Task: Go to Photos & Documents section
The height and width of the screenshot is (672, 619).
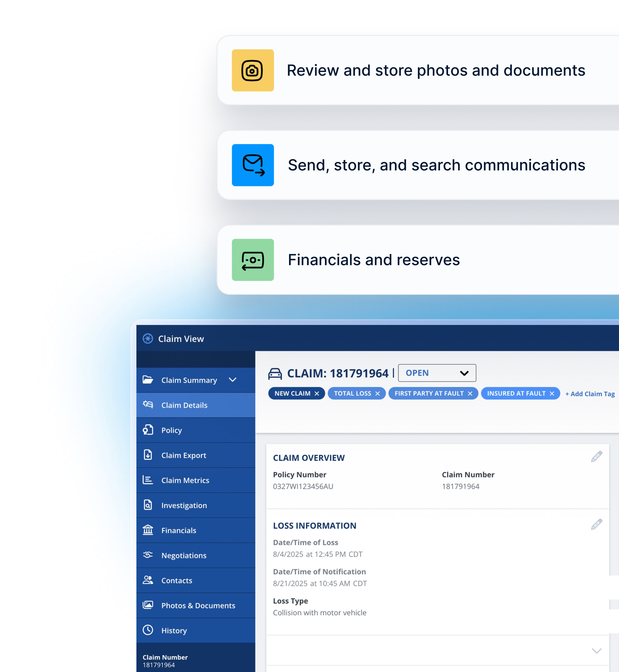Action: (x=198, y=605)
